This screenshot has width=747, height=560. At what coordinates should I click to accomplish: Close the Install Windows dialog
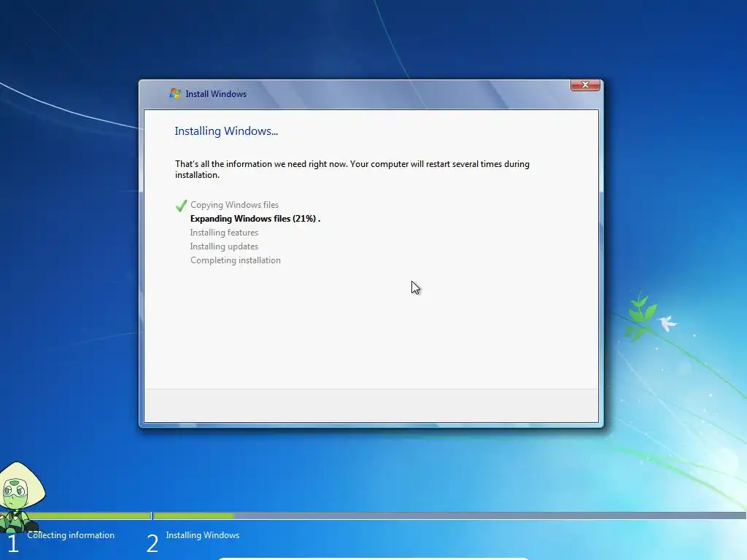point(585,85)
